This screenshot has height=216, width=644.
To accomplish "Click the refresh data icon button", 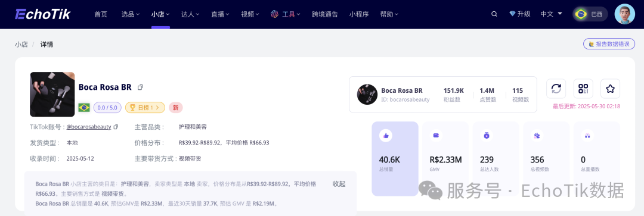I will click(556, 89).
